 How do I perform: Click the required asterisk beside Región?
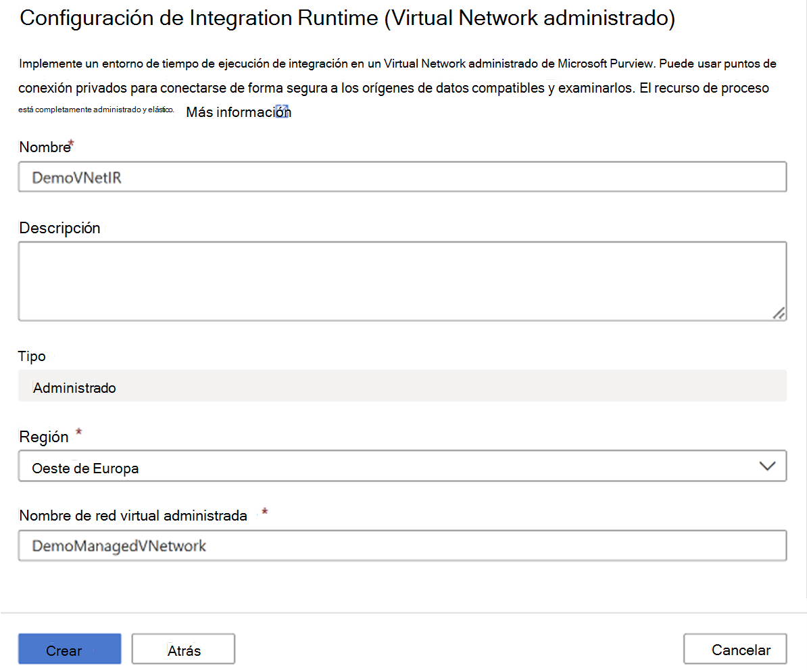pos(78,431)
